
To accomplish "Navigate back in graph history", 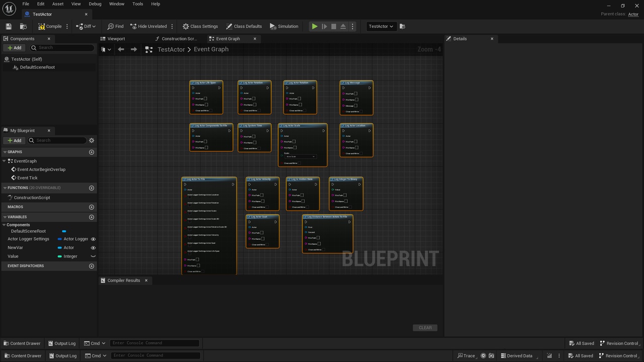I will click(121, 49).
